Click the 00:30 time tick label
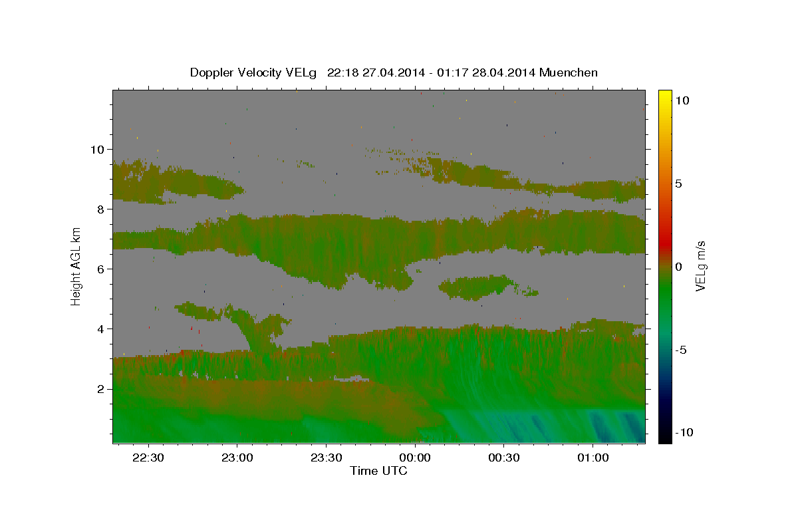Viewport: 798px width, 532px height. [503, 458]
